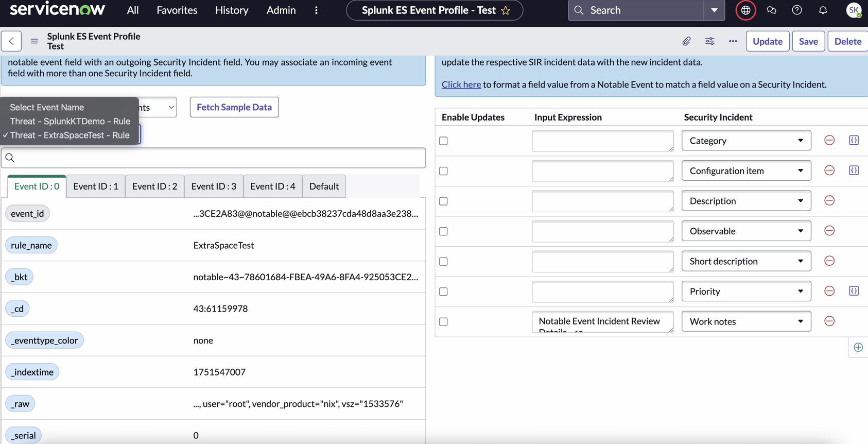Remove the Short description mapping row
Image resolution: width=868 pixels, height=444 pixels.
[x=829, y=261]
